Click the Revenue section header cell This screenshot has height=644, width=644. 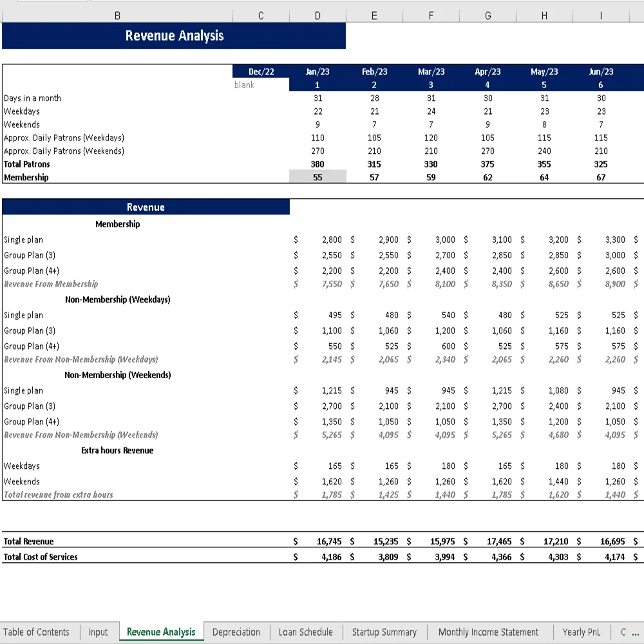(146, 207)
